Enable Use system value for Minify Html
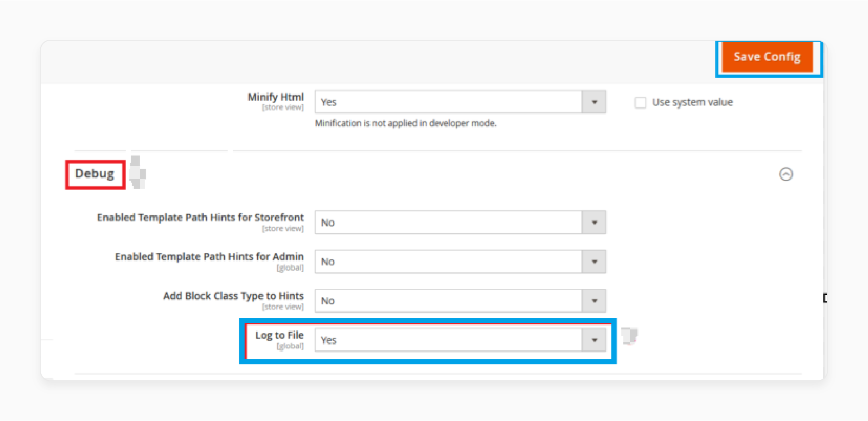 pyautogui.click(x=640, y=103)
